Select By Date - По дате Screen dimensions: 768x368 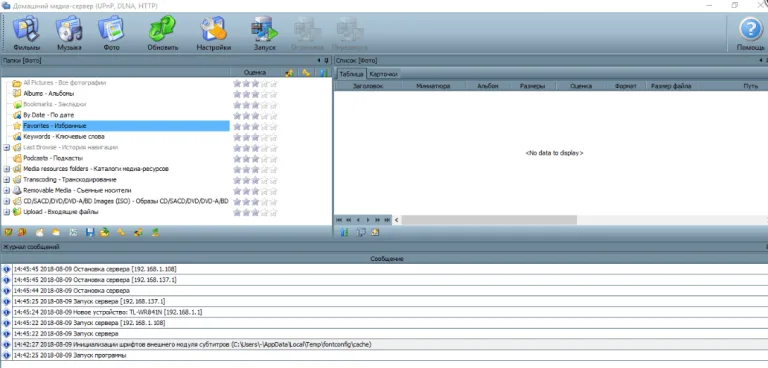pyautogui.click(x=48, y=115)
